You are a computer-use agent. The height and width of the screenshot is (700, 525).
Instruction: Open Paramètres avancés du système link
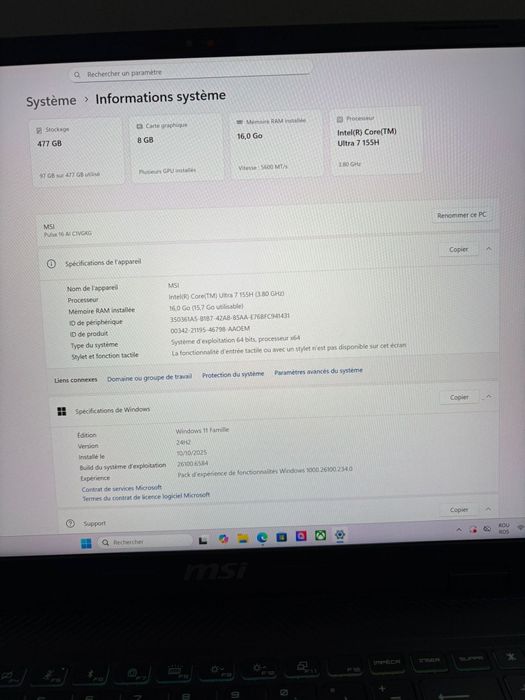coord(318,371)
